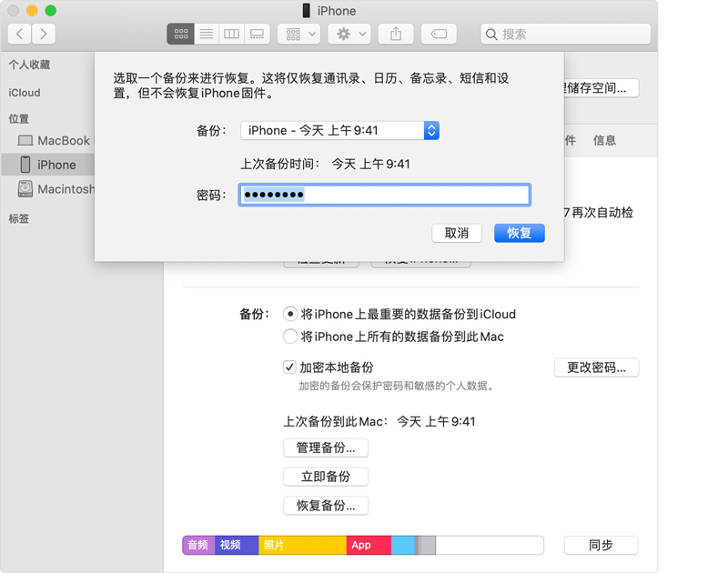Click the yellow 照片 storage segment
This screenshot has width=728, height=573.
pyautogui.click(x=302, y=545)
